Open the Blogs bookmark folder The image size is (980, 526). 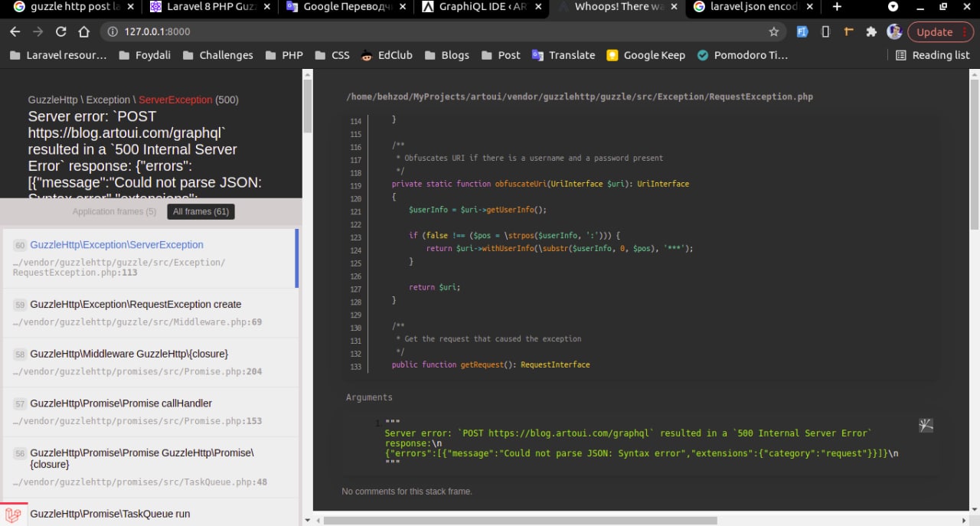[446, 55]
